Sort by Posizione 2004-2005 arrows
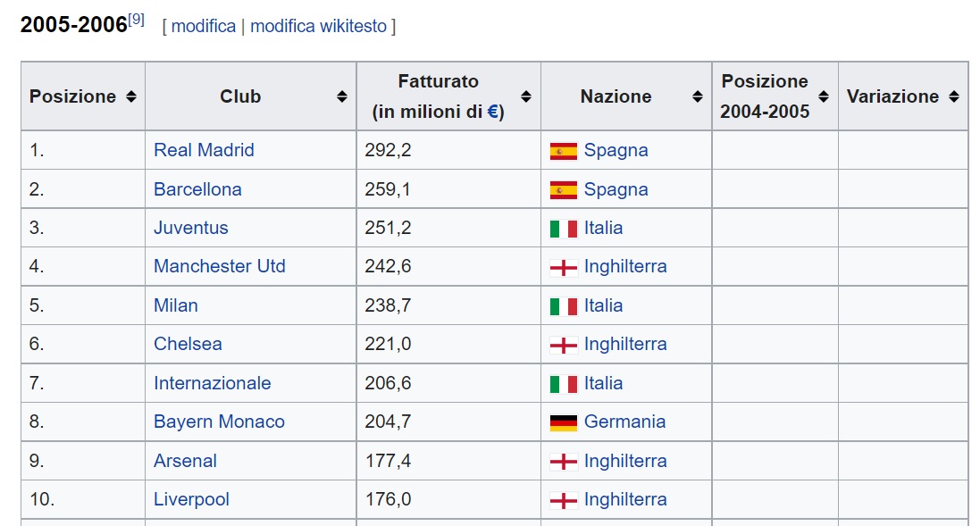The image size is (980, 526). [824, 96]
